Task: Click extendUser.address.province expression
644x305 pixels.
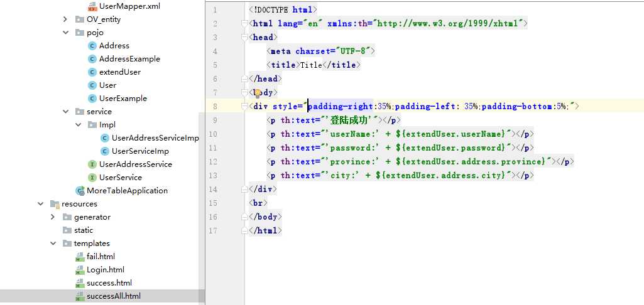Action: click(470, 161)
